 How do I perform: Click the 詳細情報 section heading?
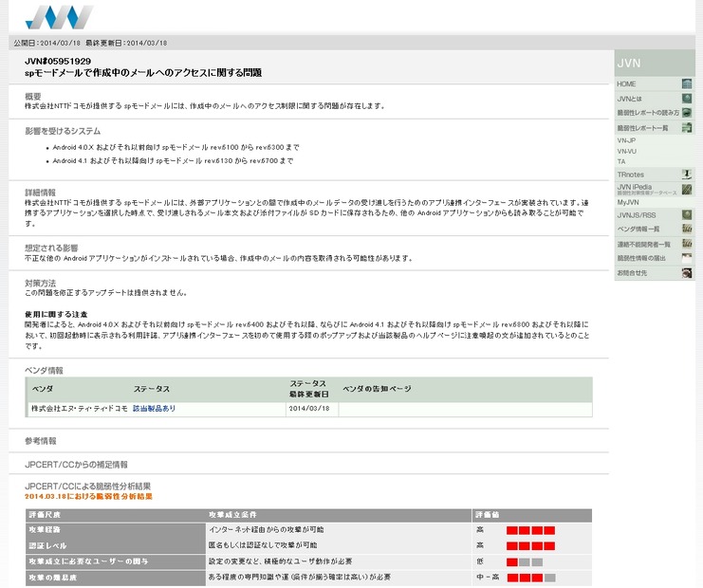[x=41, y=193]
